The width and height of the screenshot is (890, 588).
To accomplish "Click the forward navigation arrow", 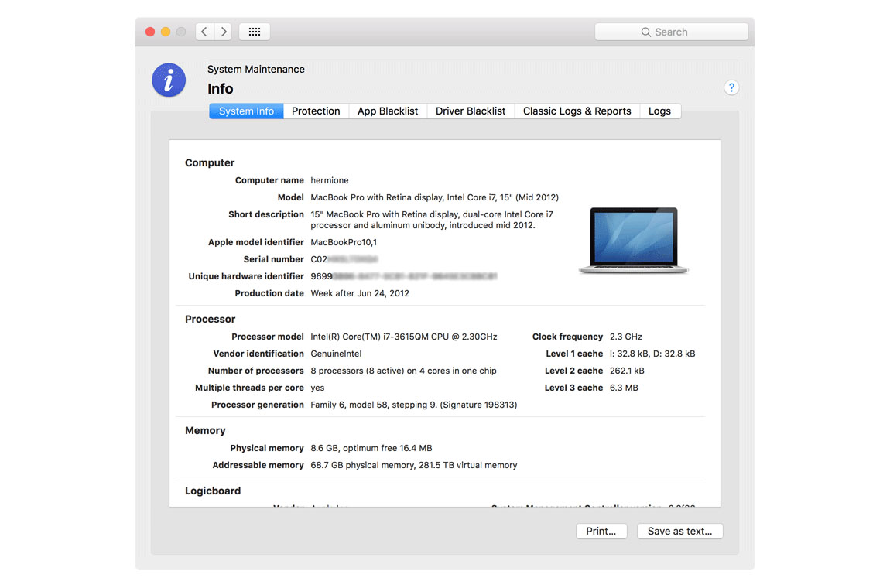I will pyautogui.click(x=224, y=32).
